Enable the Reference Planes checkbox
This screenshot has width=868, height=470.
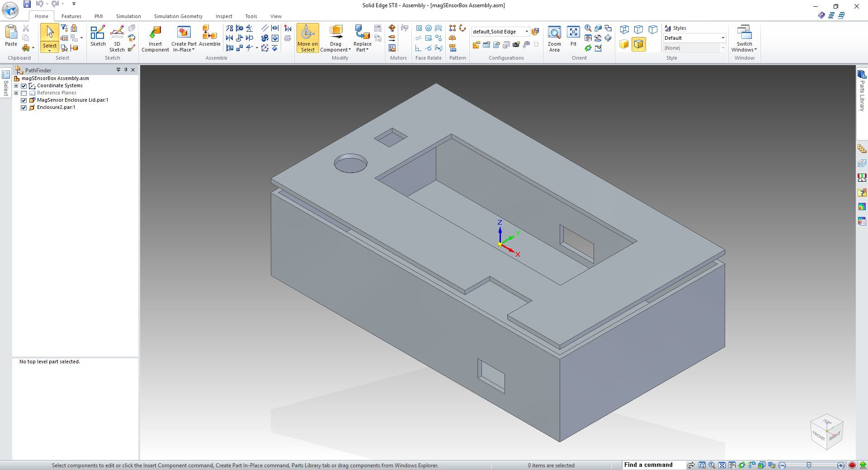point(24,93)
